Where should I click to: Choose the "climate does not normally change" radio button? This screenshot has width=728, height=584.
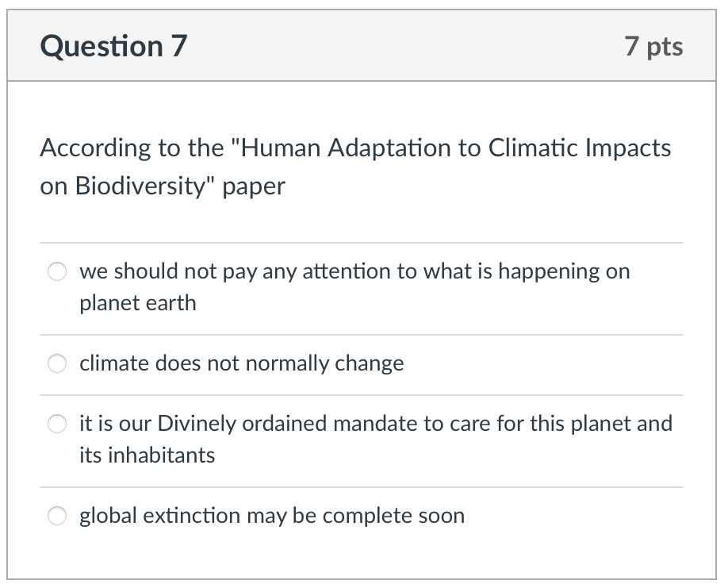[58, 364]
